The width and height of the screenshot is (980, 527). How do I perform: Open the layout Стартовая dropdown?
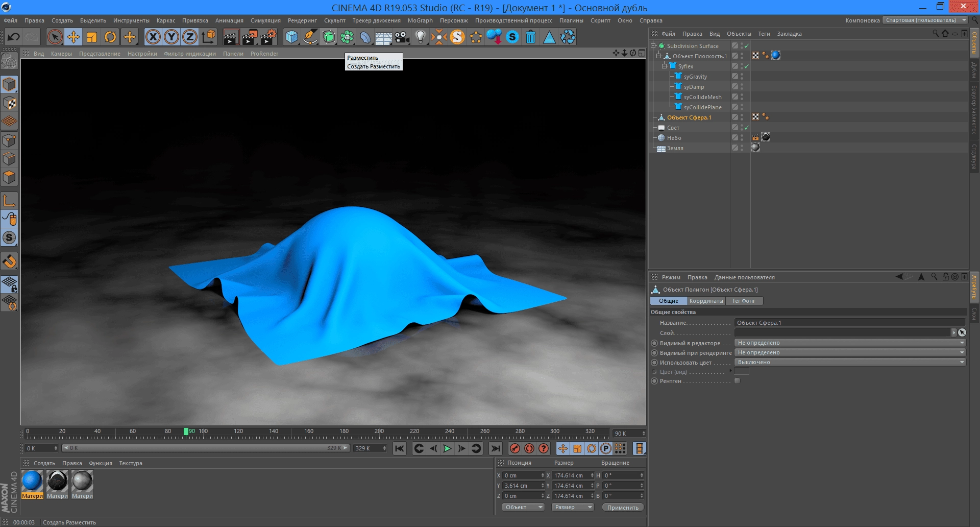(925, 20)
